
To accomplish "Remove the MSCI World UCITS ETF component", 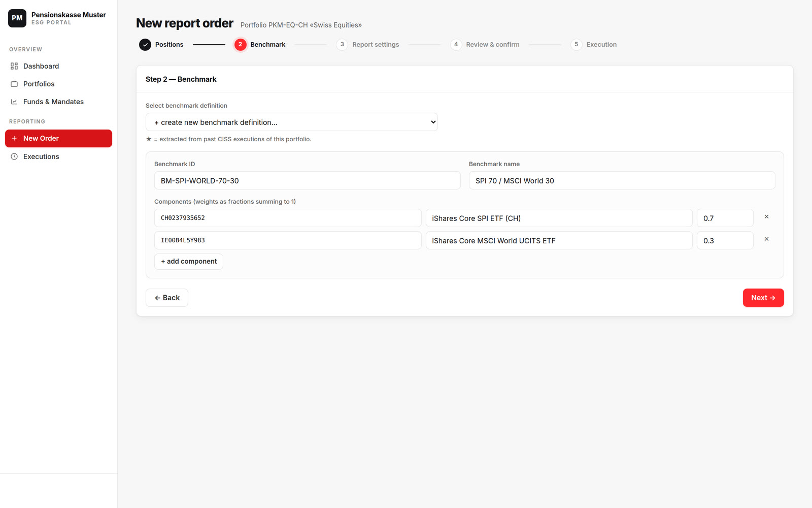I will click(766, 239).
